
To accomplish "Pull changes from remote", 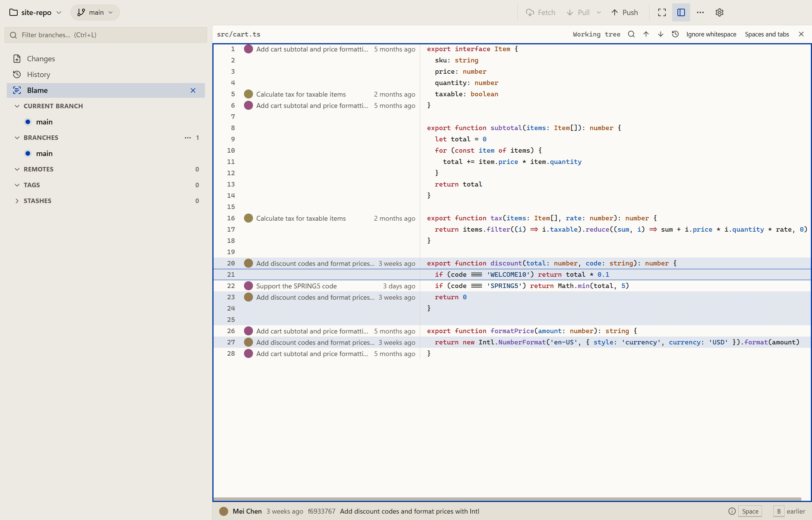I will click(578, 12).
